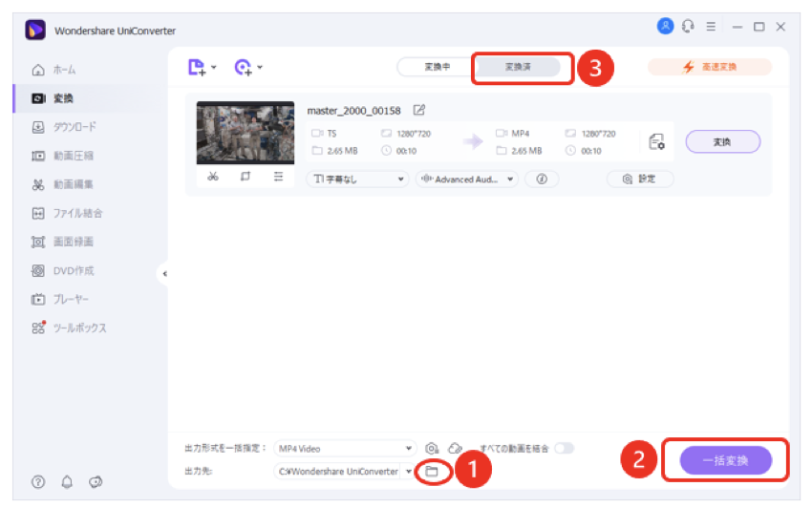Open the hamburger menu icon

pyautogui.click(x=711, y=27)
